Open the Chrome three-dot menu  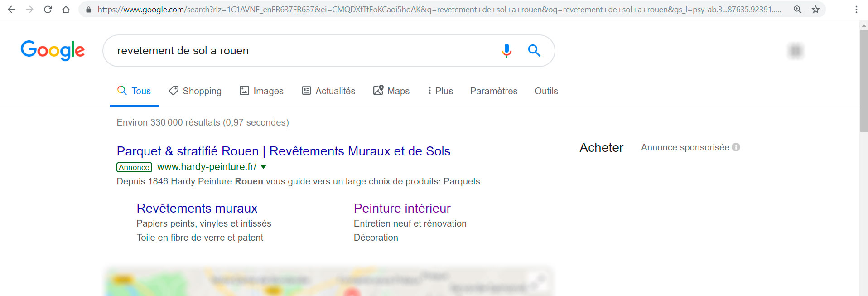[x=856, y=10]
